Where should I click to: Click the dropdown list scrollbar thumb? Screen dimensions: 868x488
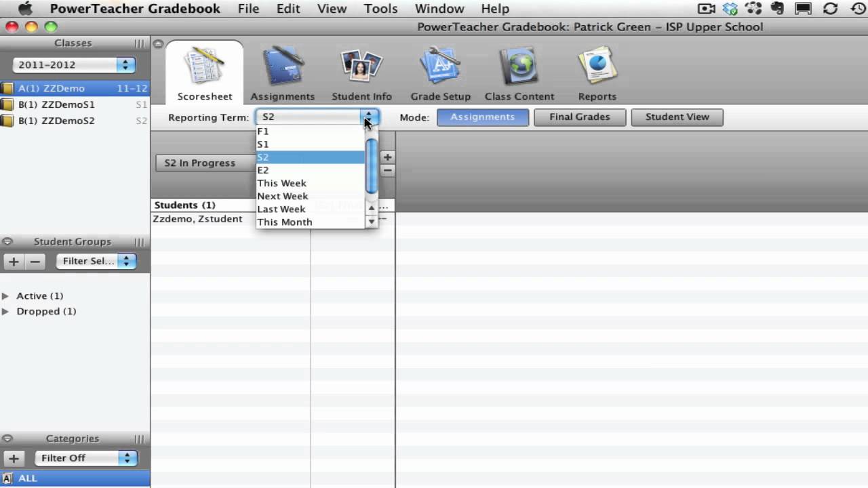[x=371, y=166]
